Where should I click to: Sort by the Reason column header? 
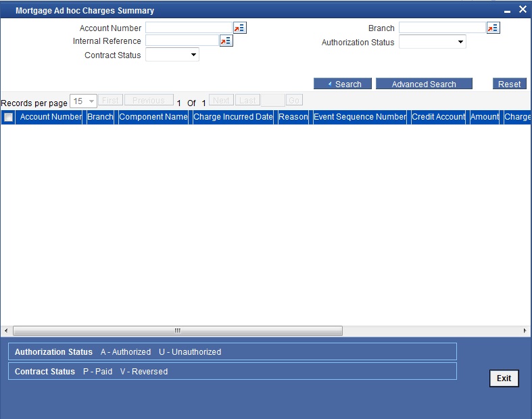click(x=293, y=117)
